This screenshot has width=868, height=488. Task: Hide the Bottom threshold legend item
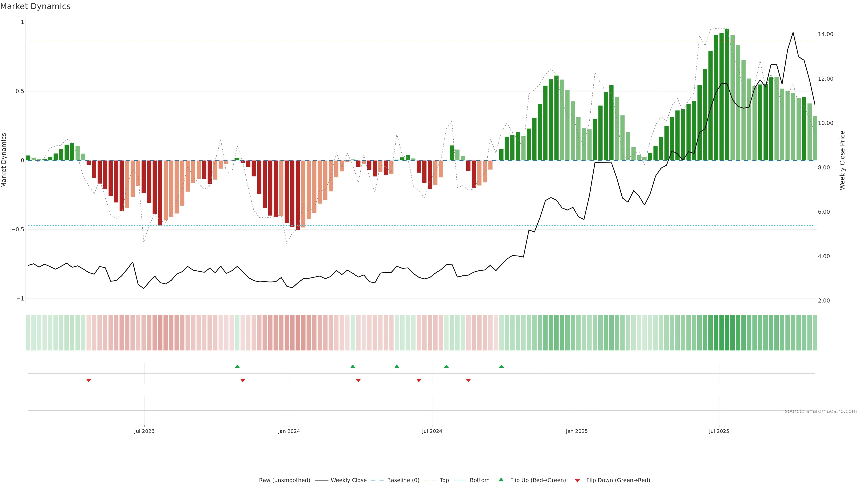(x=479, y=480)
